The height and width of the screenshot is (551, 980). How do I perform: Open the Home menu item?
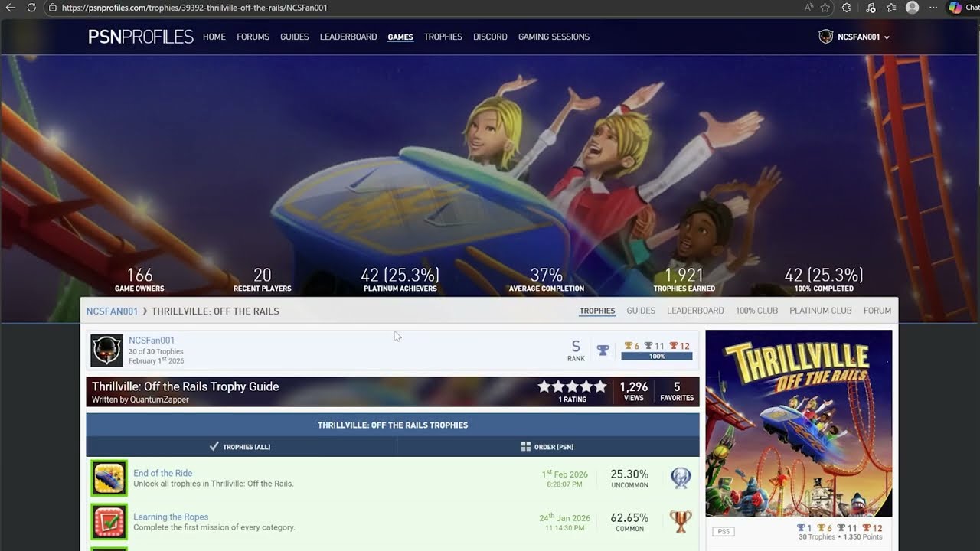coord(214,37)
